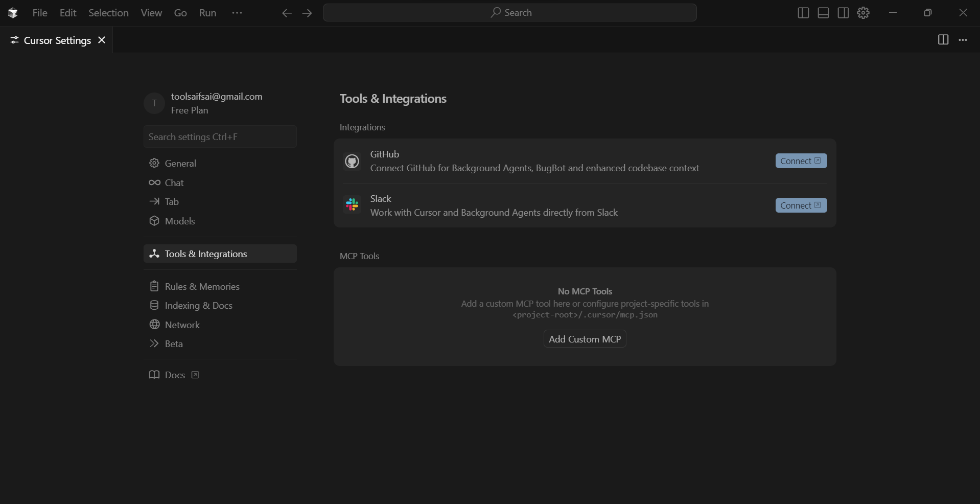Connect the Slack integration
Viewport: 980px width, 504px height.
(801, 205)
